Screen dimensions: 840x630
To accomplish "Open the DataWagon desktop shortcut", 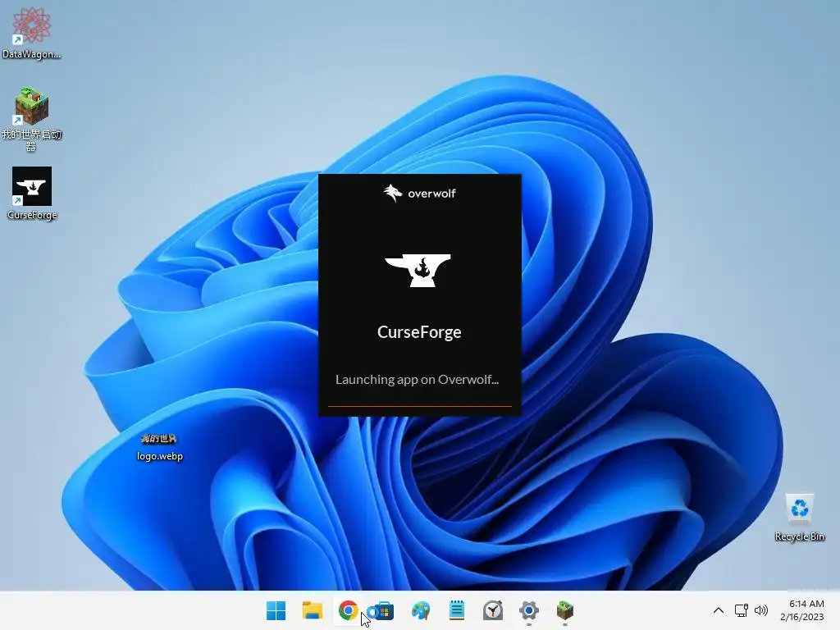I will (x=32, y=32).
